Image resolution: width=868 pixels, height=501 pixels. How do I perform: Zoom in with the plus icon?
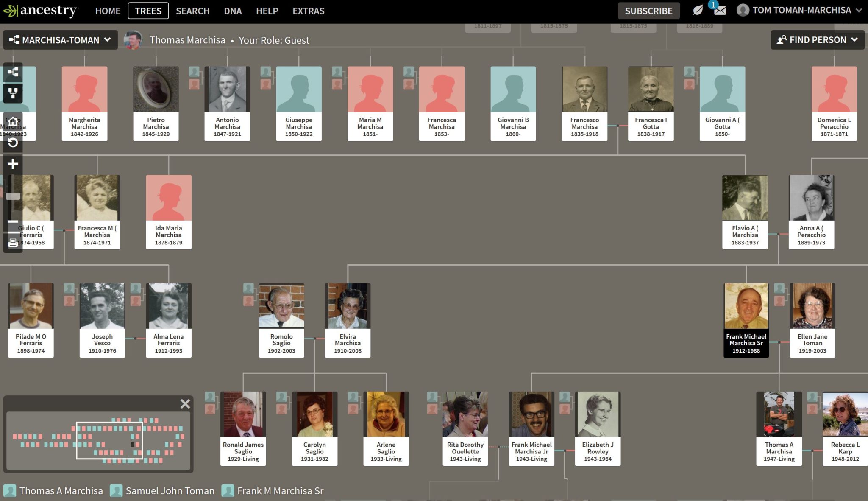(x=13, y=164)
